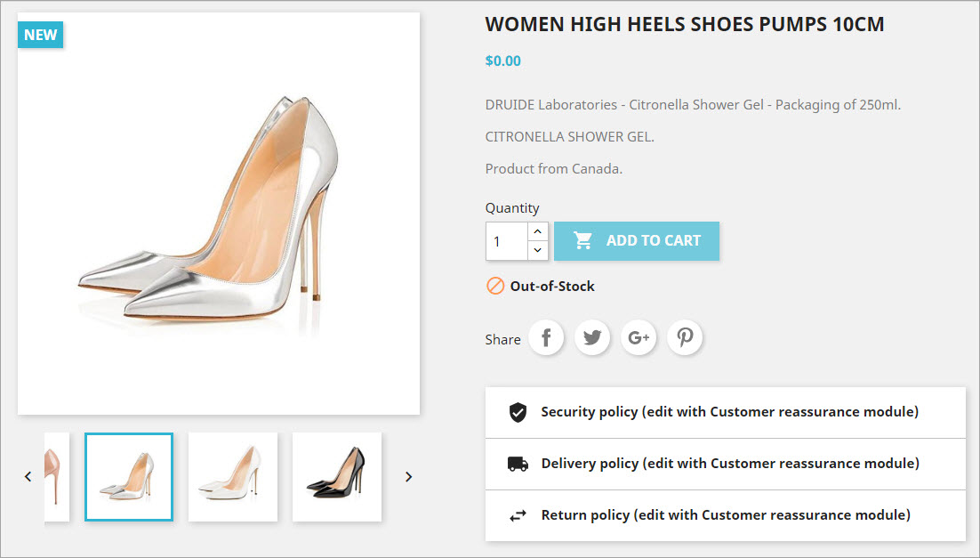
Task: Select the partially visible pink heel thumbnail
Action: click(57, 477)
